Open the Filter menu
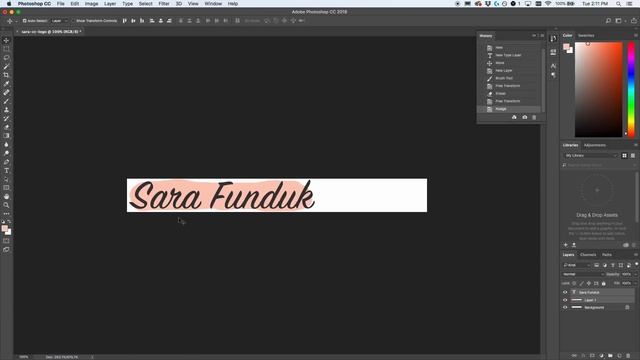640x360 pixels. coord(164,4)
